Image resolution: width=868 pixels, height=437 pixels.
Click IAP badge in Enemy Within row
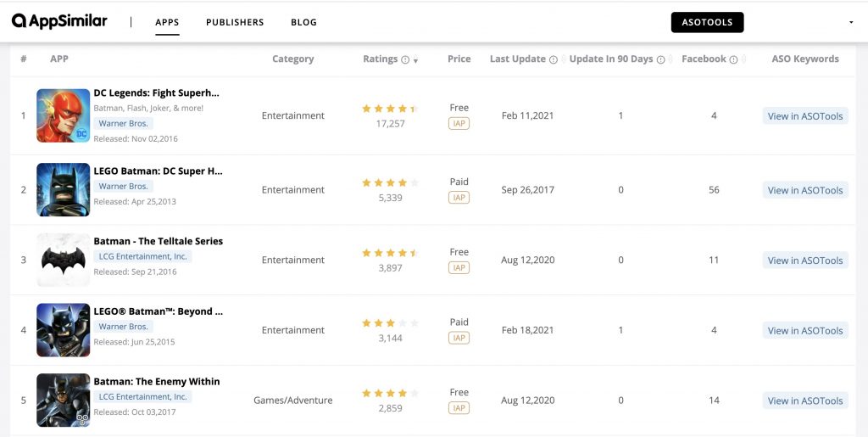click(459, 408)
